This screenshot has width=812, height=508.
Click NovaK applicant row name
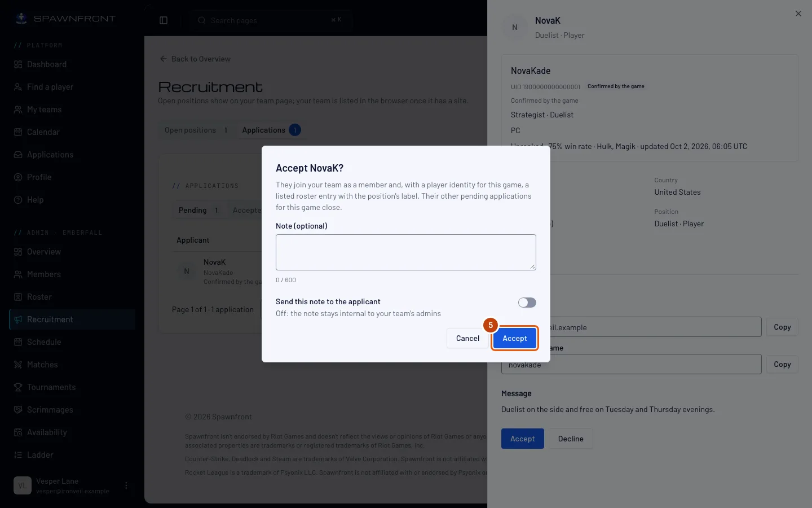point(214,262)
